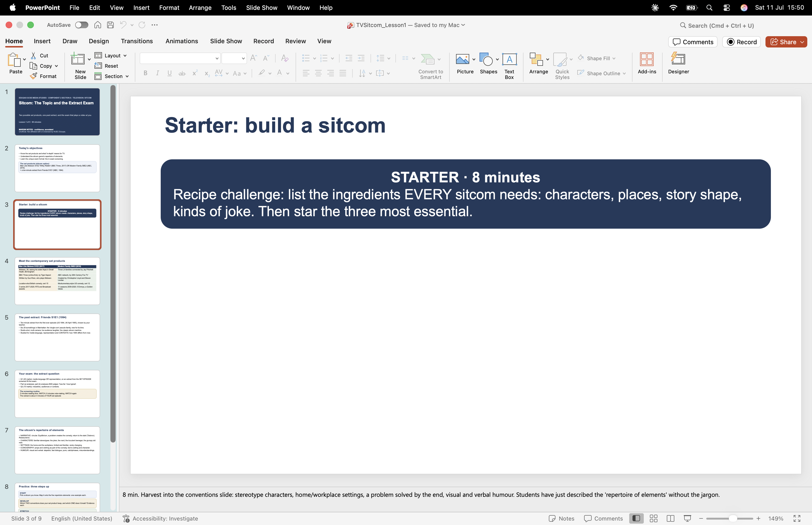The width and height of the screenshot is (812, 525).
Task: Toggle Bold formatting
Action: tap(145, 73)
